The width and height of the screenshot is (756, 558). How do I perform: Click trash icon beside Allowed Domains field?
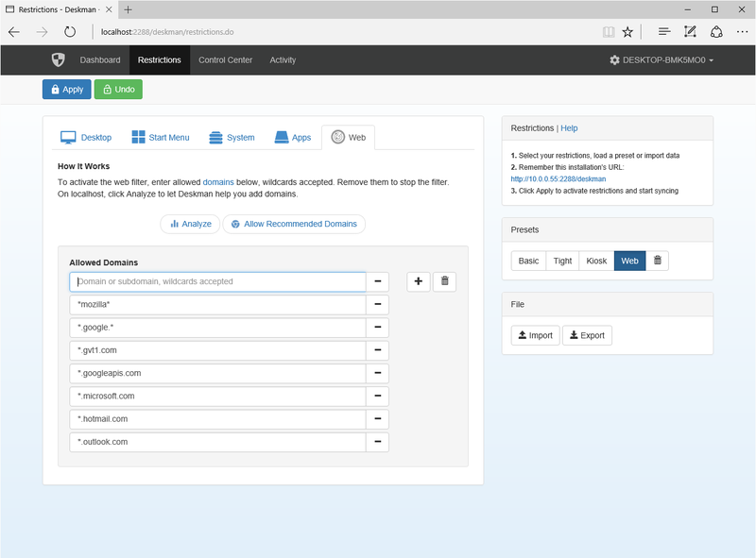point(444,281)
